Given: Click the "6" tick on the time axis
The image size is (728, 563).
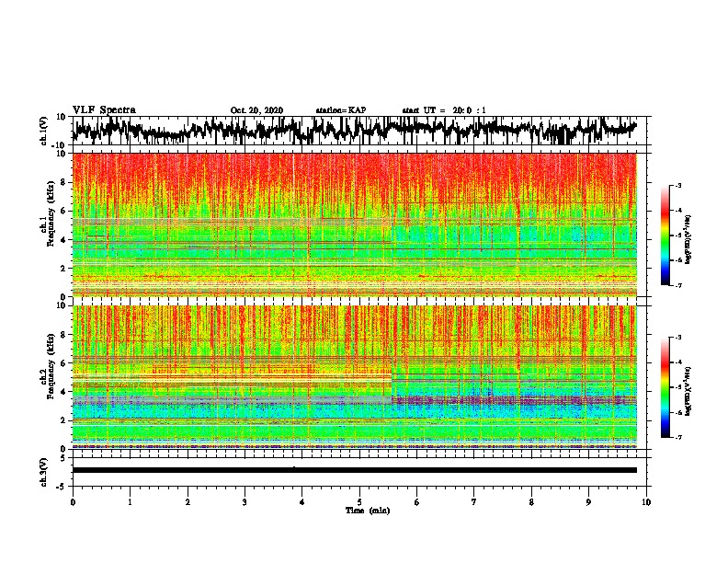Looking at the screenshot, I should (x=417, y=502).
